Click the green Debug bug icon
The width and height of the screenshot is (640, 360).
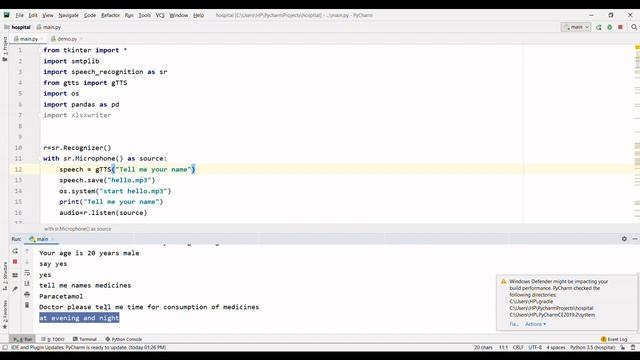pos(609,27)
